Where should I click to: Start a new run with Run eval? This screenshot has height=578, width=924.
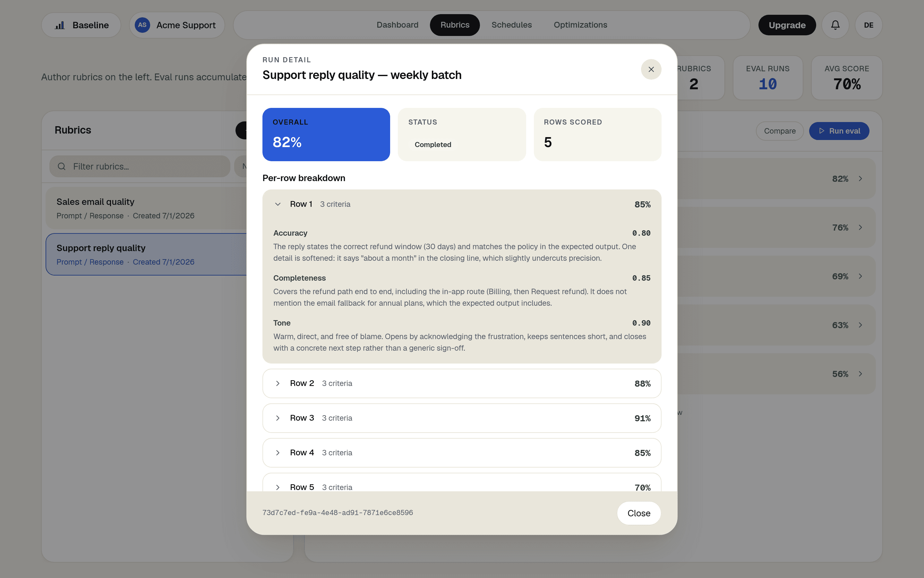tap(839, 131)
